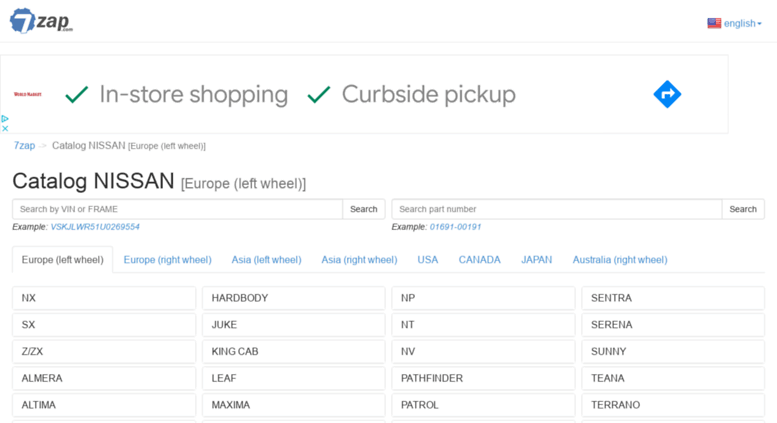Switch to Asia (right wheel) tab
This screenshot has width=777, height=423.
coord(359,260)
